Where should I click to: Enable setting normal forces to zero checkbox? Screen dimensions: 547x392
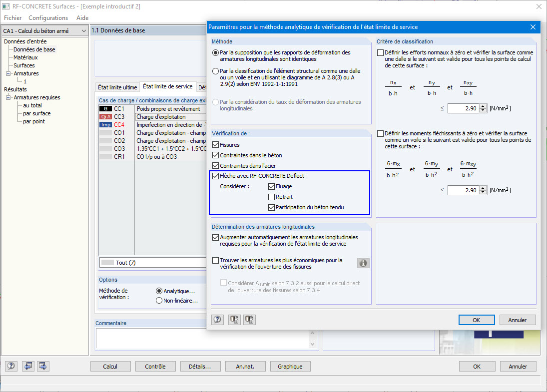[x=381, y=52]
